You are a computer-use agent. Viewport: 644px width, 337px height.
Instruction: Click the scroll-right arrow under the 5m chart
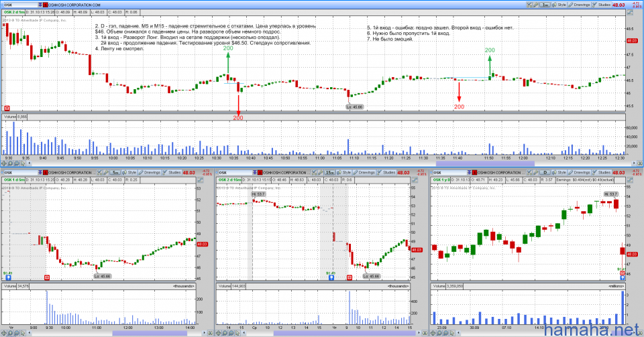(204, 333)
